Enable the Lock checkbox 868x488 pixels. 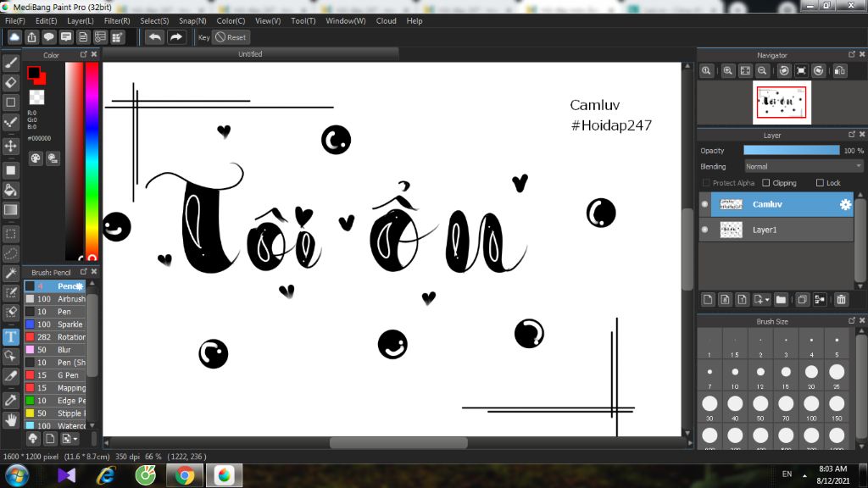pyautogui.click(x=820, y=183)
